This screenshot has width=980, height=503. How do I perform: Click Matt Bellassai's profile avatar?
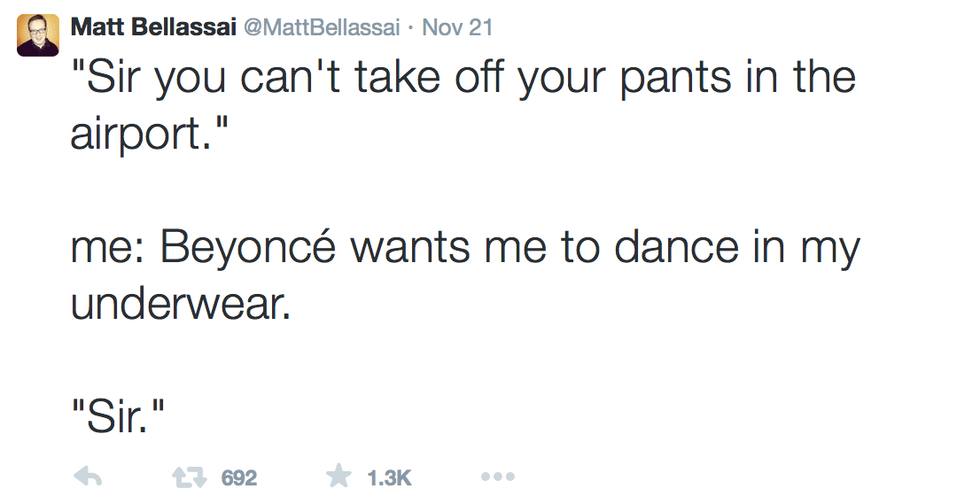point(38,35)
